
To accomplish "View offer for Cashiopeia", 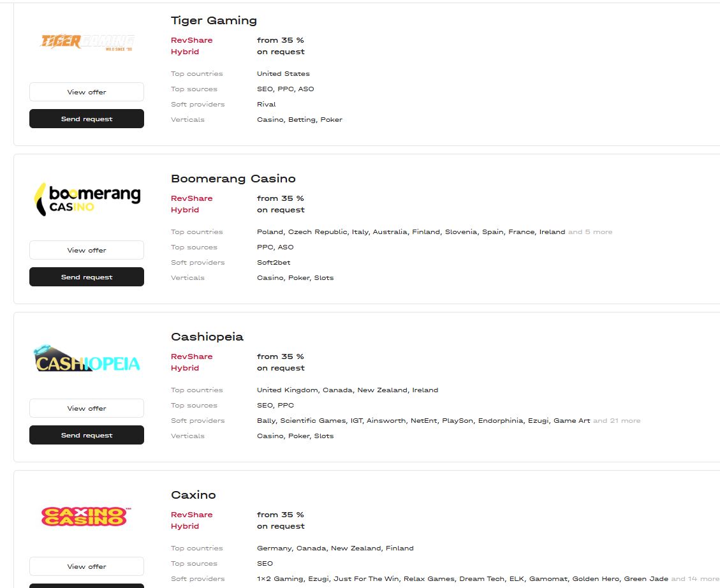I will (87, 408).
